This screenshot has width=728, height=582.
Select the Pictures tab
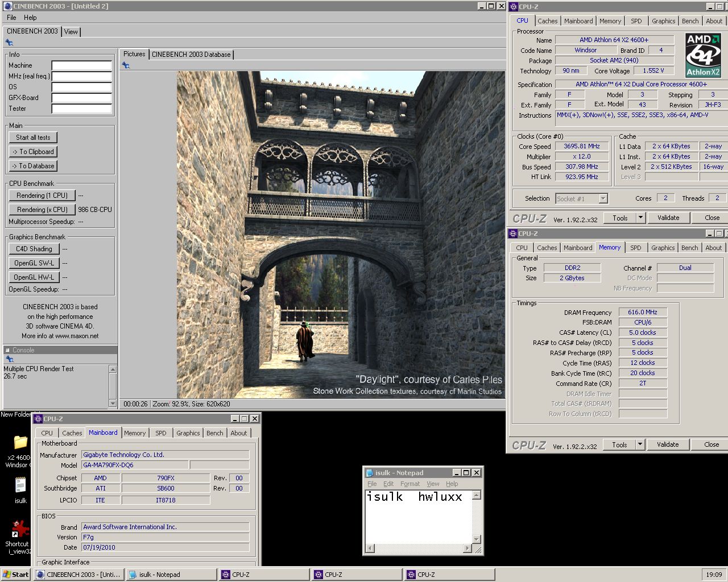tap(134, 54)
